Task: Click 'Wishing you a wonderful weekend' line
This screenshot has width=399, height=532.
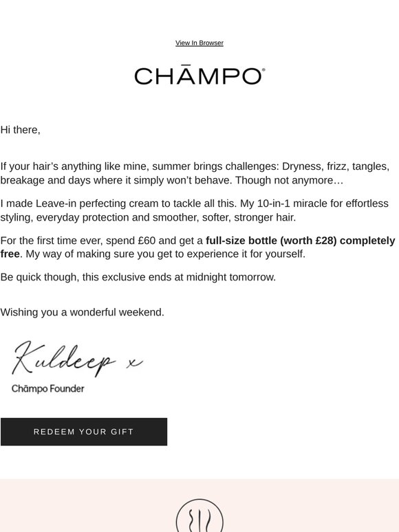Action: tap(82, 312)
